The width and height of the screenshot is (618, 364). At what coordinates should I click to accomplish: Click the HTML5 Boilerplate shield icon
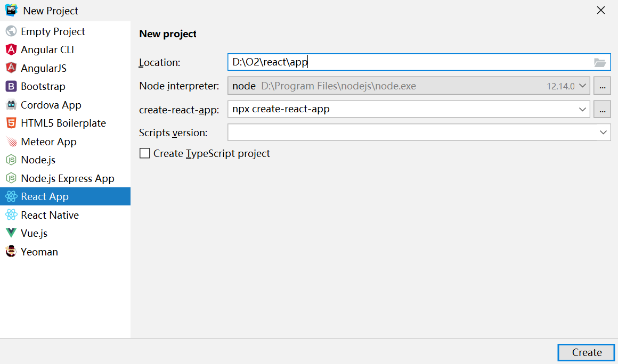coord(11,123)
